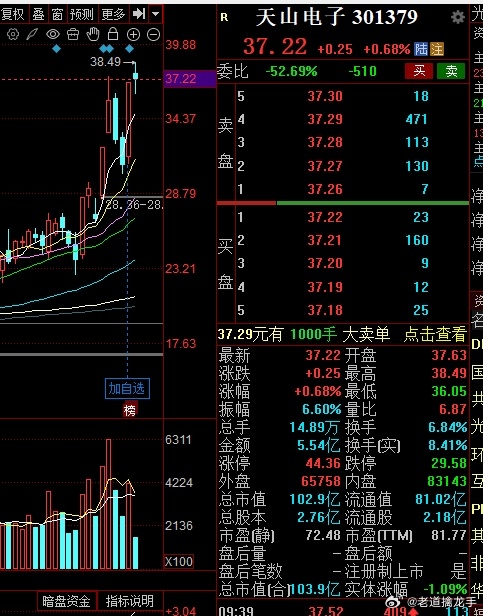Click the 换手 6.84% value
Image resolution: width=483 pixels, height=616 pixels.
(x=448, y=427)
